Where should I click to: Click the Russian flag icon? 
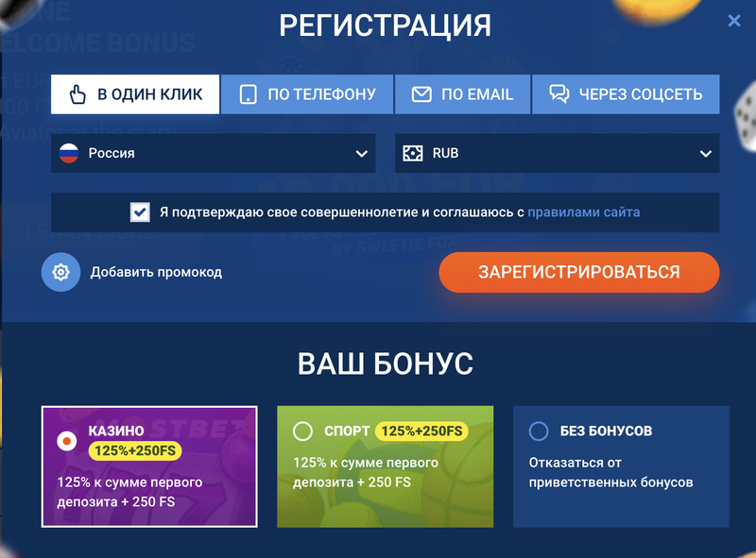68,152
